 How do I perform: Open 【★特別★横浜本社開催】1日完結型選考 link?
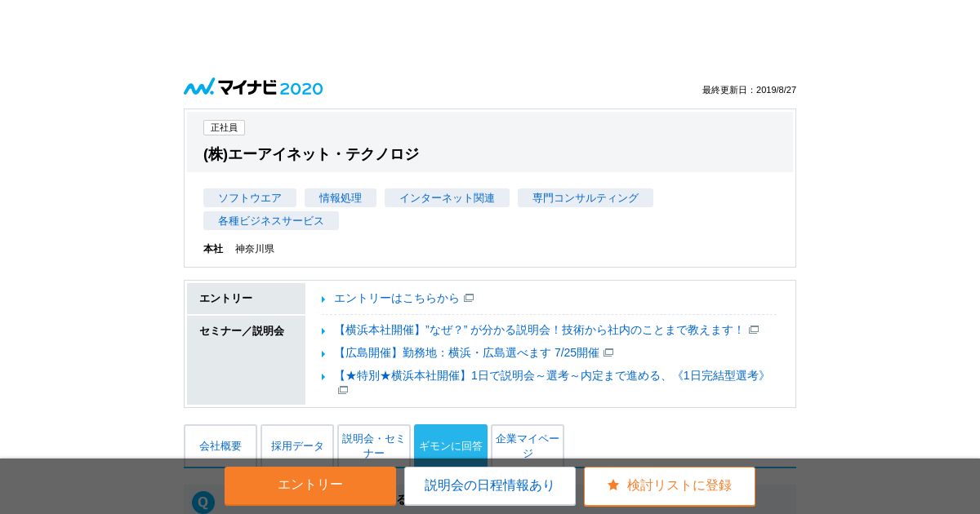click(552, 375)
